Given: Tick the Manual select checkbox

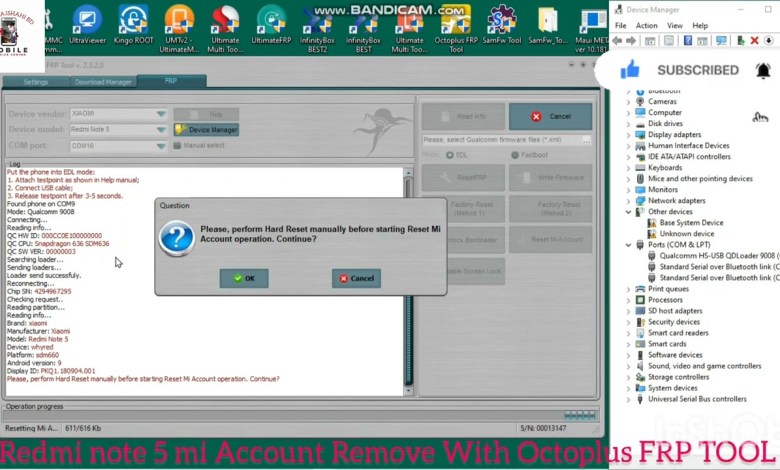Looking at the screenshot, I should 177,146.
